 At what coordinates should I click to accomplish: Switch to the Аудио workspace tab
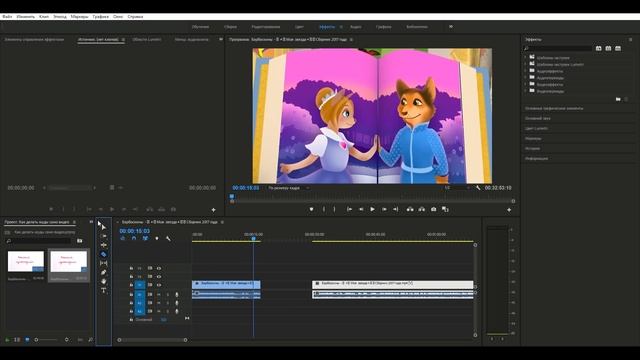[356, 27]
